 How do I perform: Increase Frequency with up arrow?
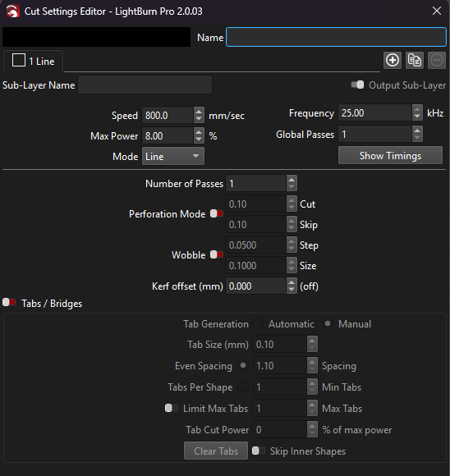coord(417,109)
